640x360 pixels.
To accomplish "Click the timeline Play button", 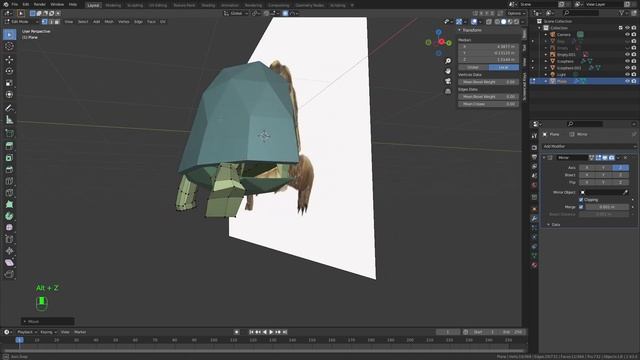I will (271, 332).
